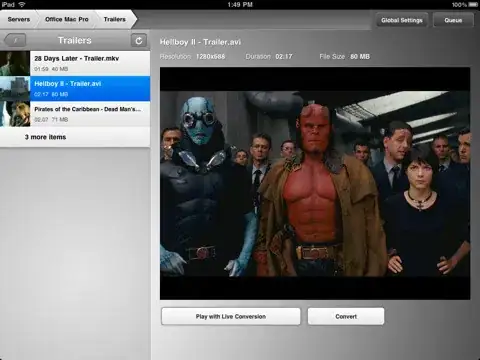480x360 pixels.
Task: Open Global Settings
Action: pos(402,20)
